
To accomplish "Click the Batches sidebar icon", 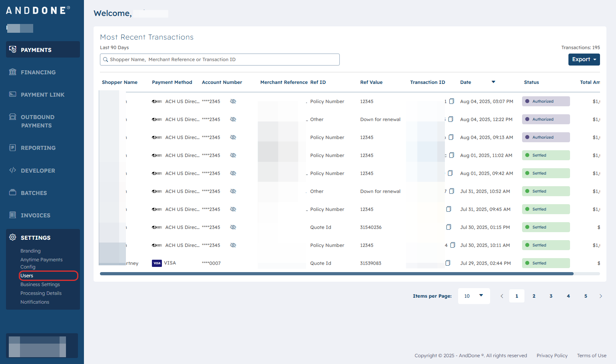I will 13,193.
